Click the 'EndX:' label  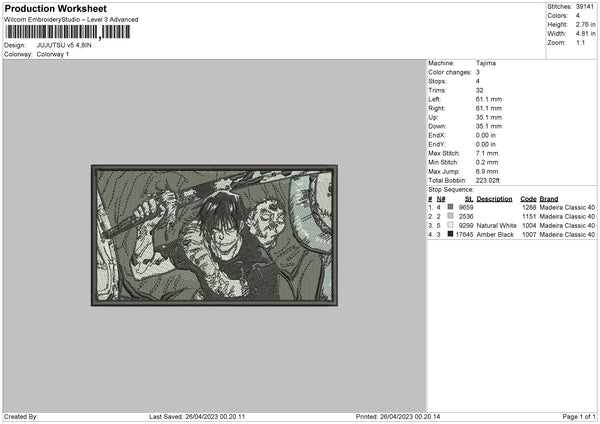437,135
